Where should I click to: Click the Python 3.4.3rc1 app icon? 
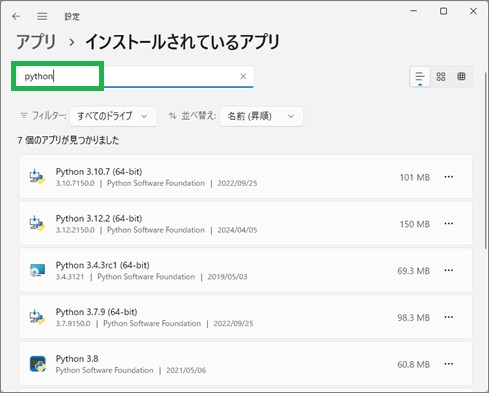click(x=37, y=270)
